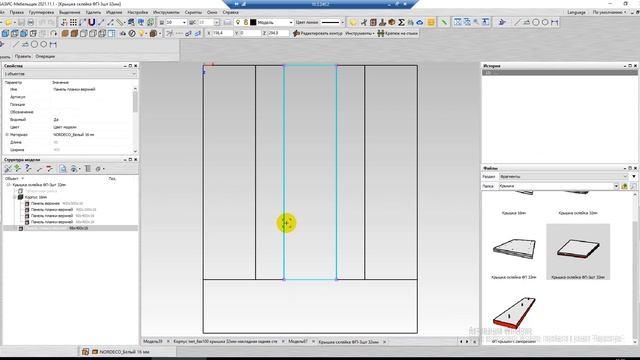The height and width of the screenshot is (360, 640).
Task: Open the Инструменты toolbar dropdown button
Action: (x=360, y=33)
